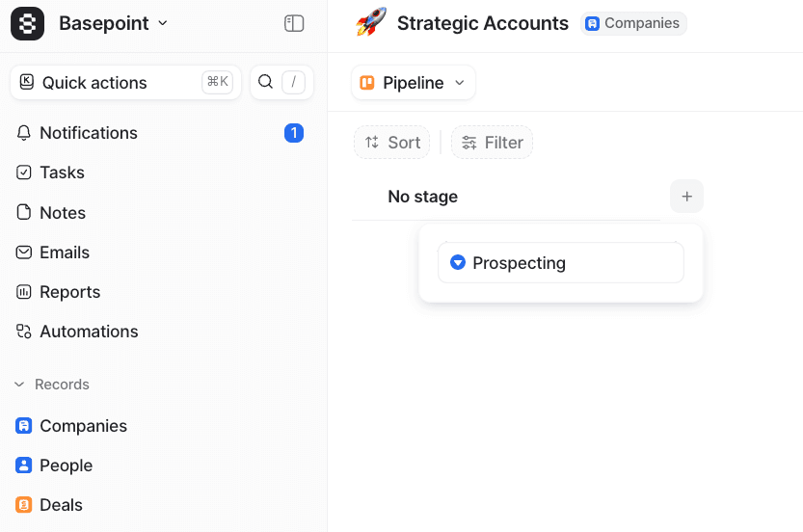Click the Companies record icon
803x532 pixels.
[24, 426]
